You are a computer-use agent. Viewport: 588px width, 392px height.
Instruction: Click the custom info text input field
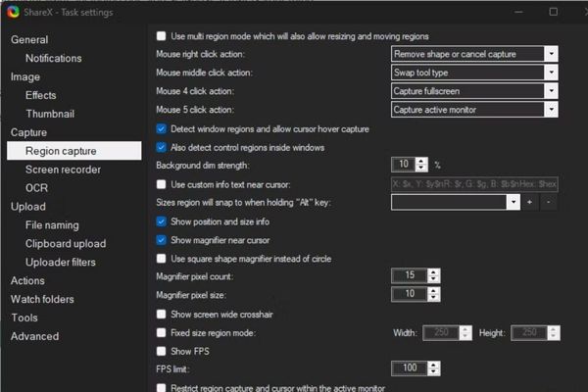pos(474,183)
